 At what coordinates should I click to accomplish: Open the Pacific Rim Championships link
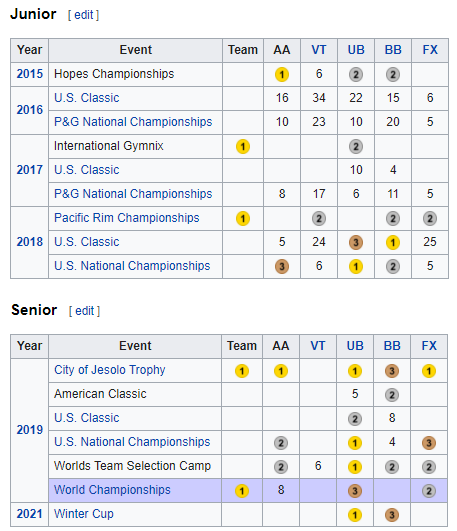point(127,218)
